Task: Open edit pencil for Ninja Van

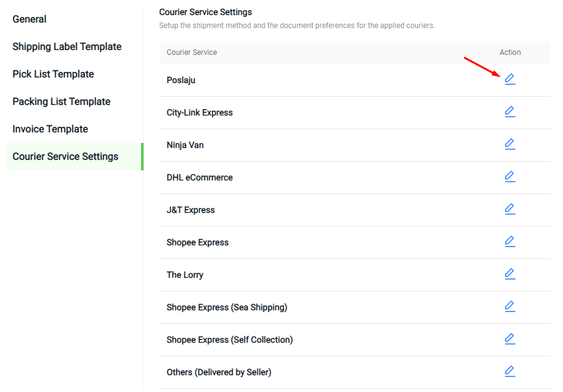Action: [510, 144]
